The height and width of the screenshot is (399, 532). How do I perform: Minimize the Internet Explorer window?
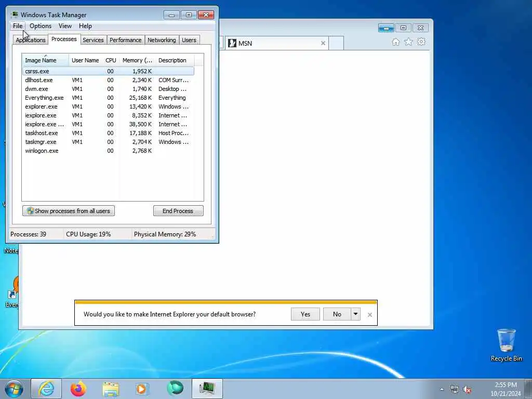coord(386,28)
